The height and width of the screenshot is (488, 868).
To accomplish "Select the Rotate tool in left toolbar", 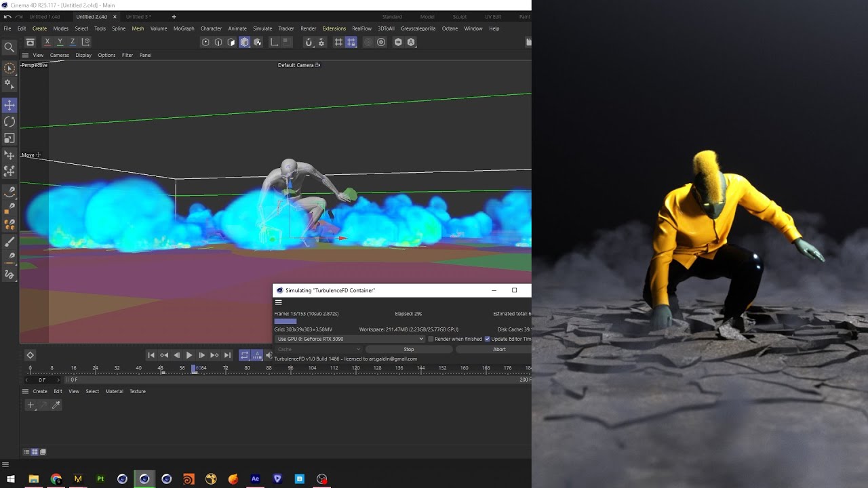I will [x=9, y=121].
